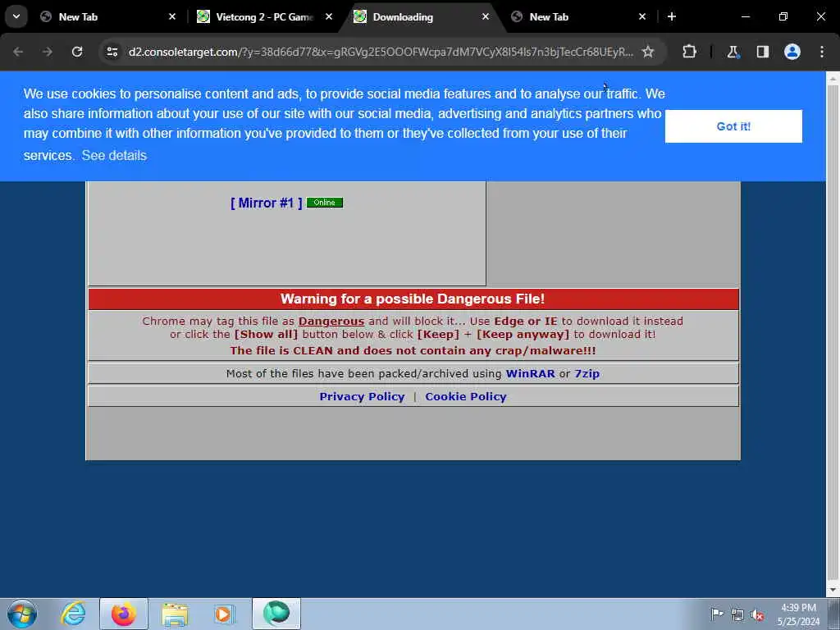Download from Mirror #1 link
Screen dimensions: 840x630
click(x=267, y=203)
